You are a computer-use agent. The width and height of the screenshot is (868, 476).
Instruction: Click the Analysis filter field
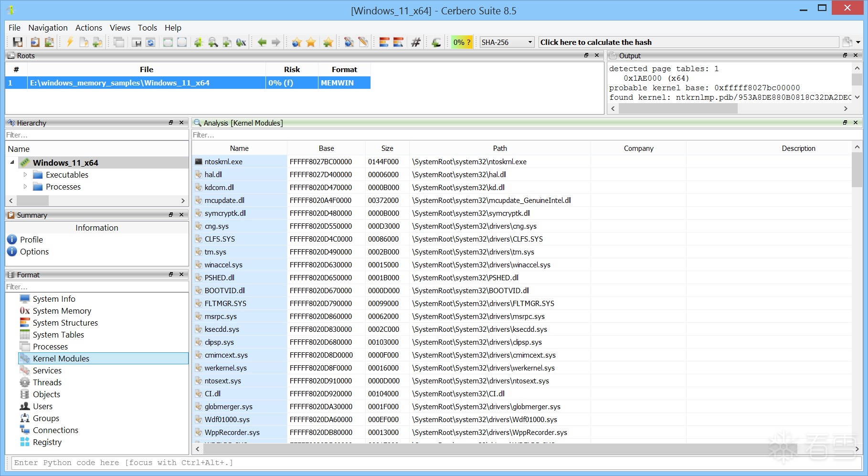[527, 135]
